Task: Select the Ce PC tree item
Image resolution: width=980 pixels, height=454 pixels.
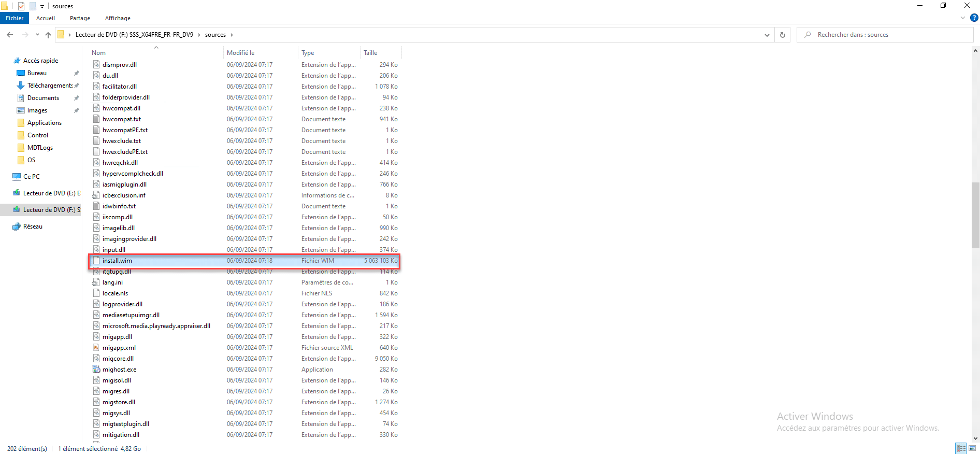Action: (x=32, y=177)
